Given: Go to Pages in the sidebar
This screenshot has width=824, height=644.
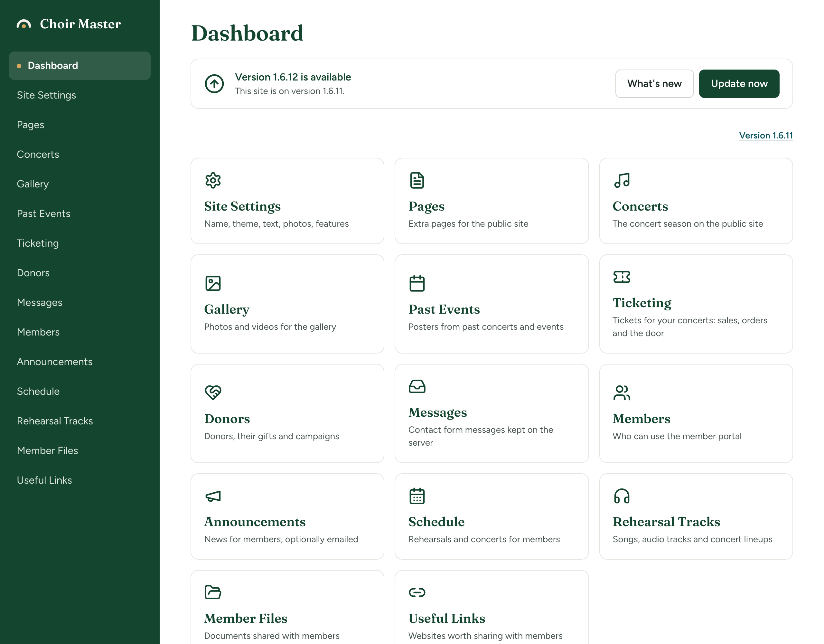Looking at the screenshot, I should [80, 125].
